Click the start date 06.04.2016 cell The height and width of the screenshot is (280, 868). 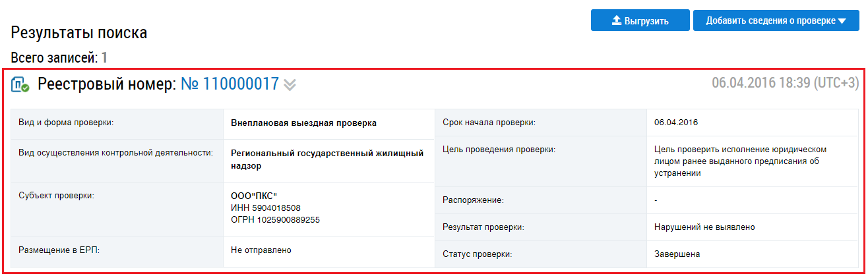(675, 123)
